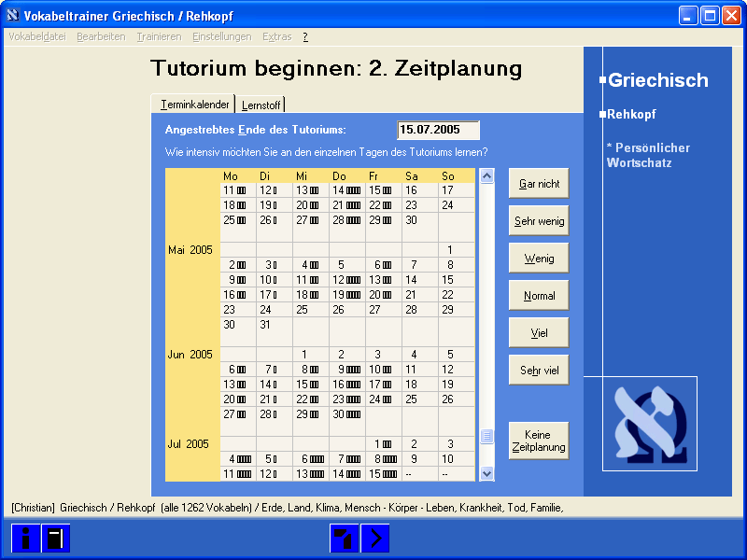Click the Sehr wenig button

click(539, 220)
